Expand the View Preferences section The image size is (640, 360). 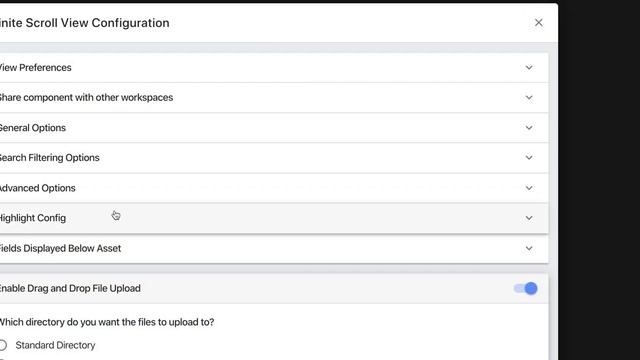(274, 68)
